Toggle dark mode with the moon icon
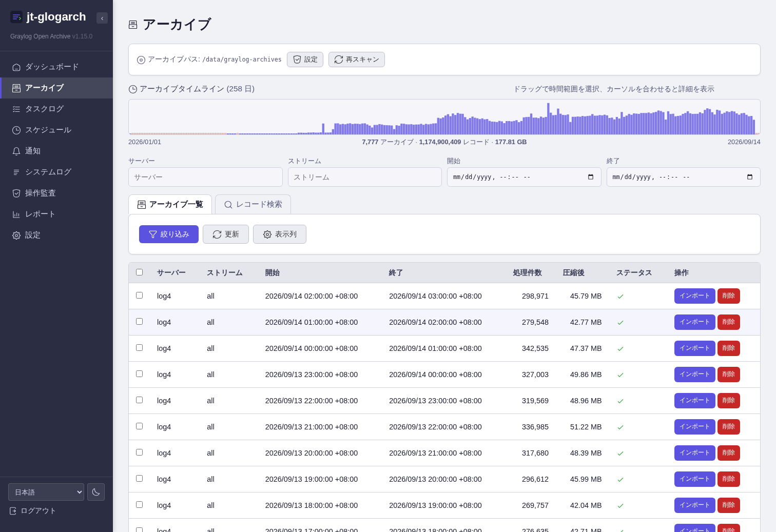This screenshot has height=532, width=776. 96,492
